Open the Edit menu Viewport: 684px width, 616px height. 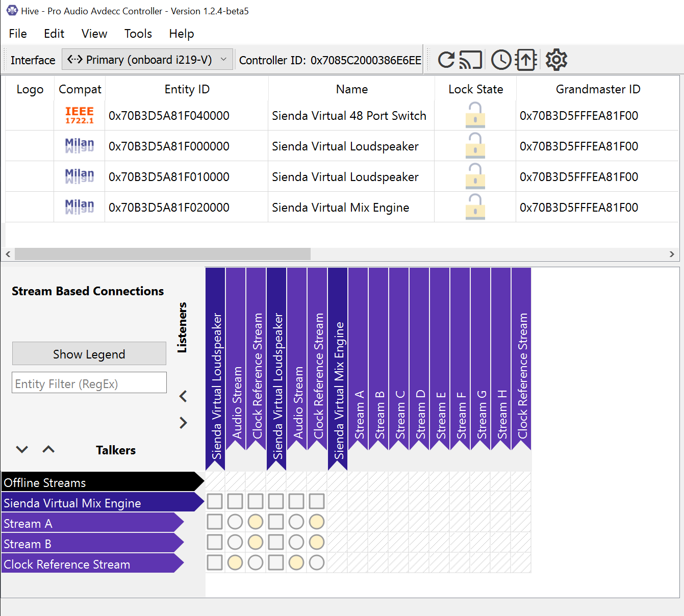pos(54,34)
